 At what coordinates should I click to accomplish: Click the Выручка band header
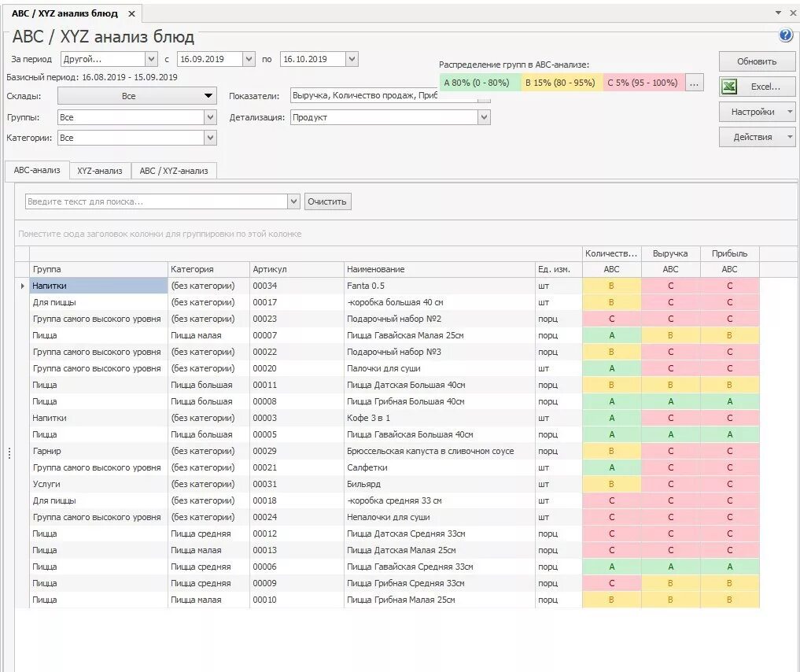[x=670, y=253]
